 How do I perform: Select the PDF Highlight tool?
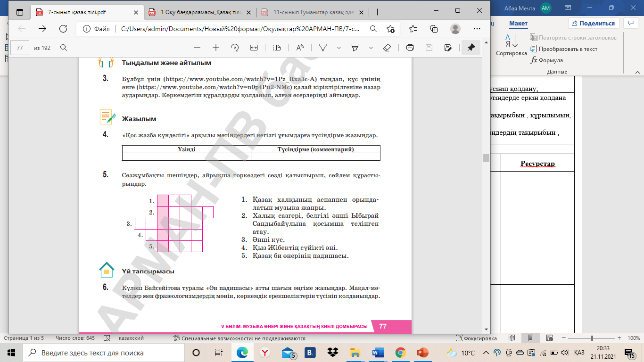tap(355, 48)
